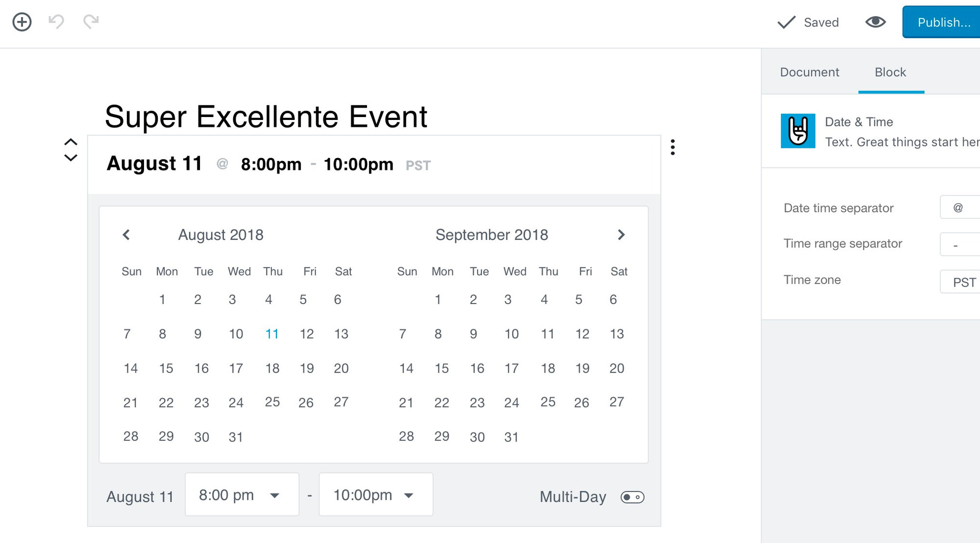Navigate to previous month with left chevron
The height and width of the screenshot is (543, 980).
pos(126,235)
